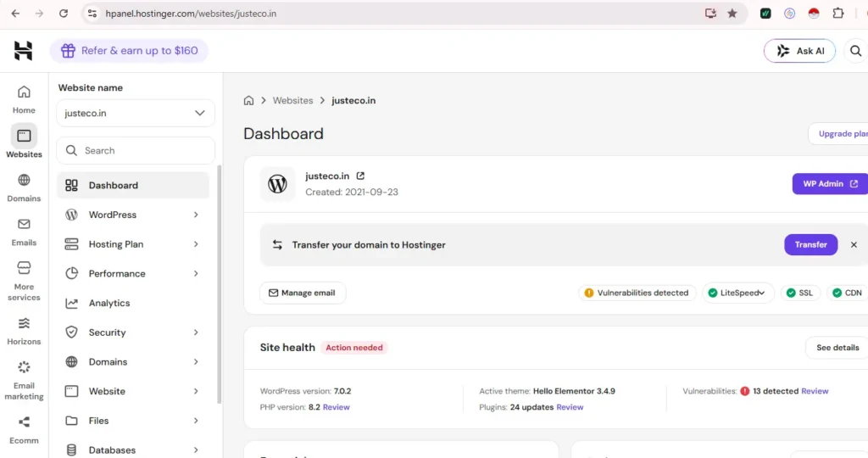Screen dimensions: 868x458
Task: Click Refer & earn up to $160
Action: coord(129,51)
